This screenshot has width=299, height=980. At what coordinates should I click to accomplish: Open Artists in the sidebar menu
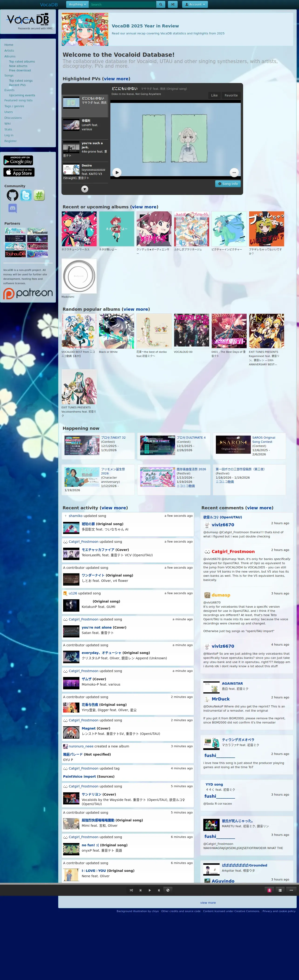tap(9, 51)
